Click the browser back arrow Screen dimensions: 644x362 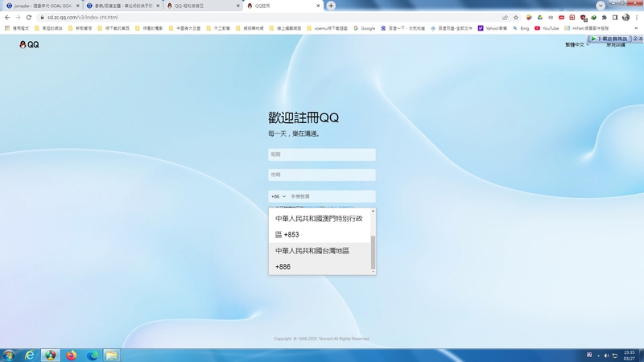[7, 17]
